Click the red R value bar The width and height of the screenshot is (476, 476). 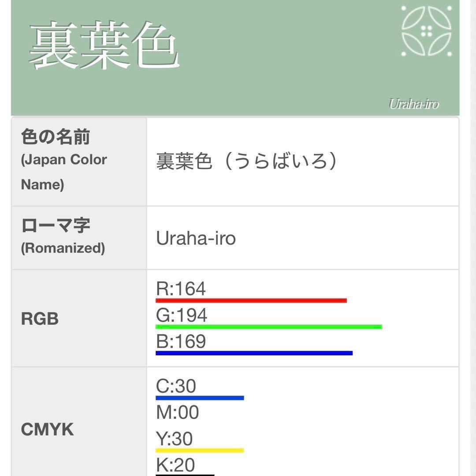tap(251, 301)
